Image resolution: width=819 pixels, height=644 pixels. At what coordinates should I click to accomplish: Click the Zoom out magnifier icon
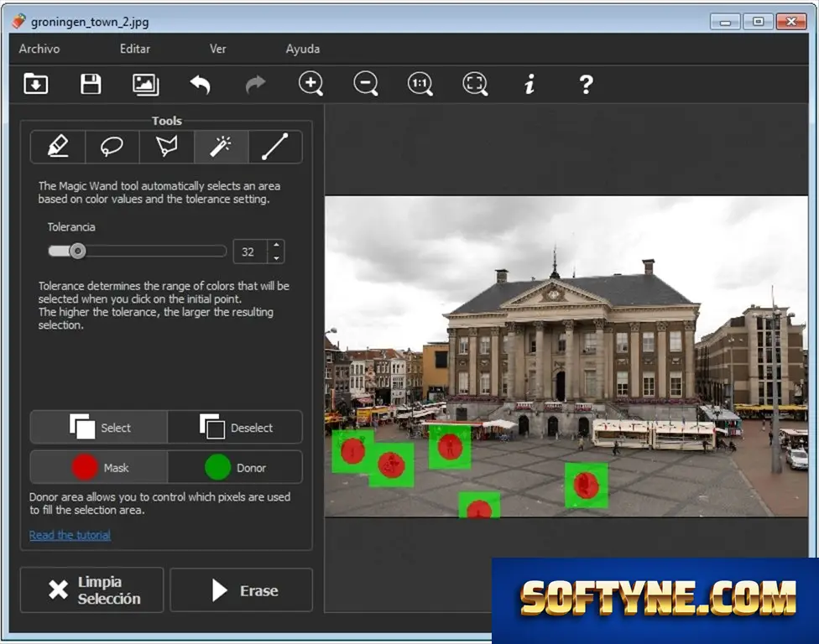tap(366, 84)
